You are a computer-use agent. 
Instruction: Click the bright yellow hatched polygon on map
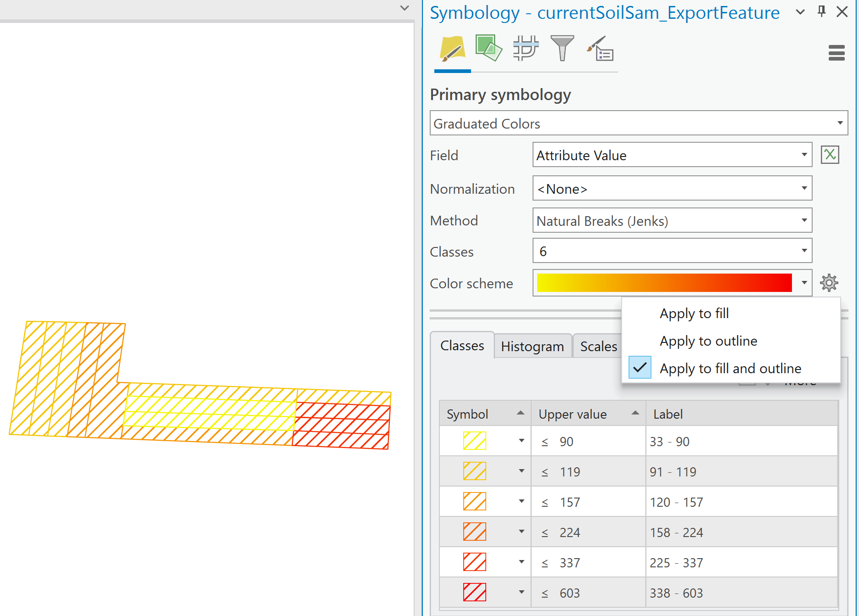(x=210, y=413)
